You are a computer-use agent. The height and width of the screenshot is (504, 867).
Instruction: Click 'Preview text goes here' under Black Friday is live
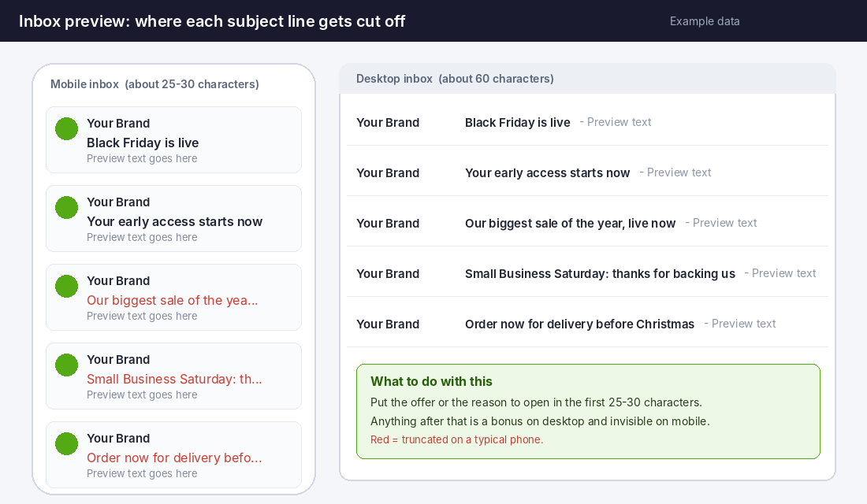(x=142, y=158)
